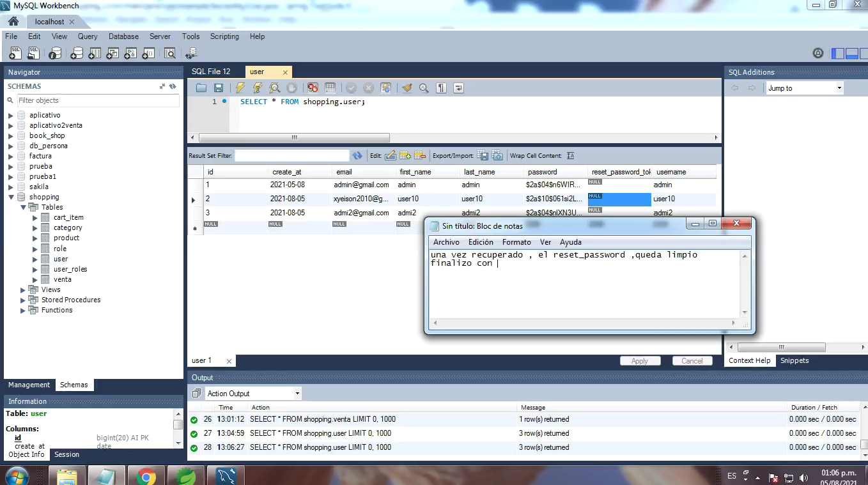This screenshot has height=485, width=868.
Task: Search table data icon in main toolbar
Action: coord(170,54)
